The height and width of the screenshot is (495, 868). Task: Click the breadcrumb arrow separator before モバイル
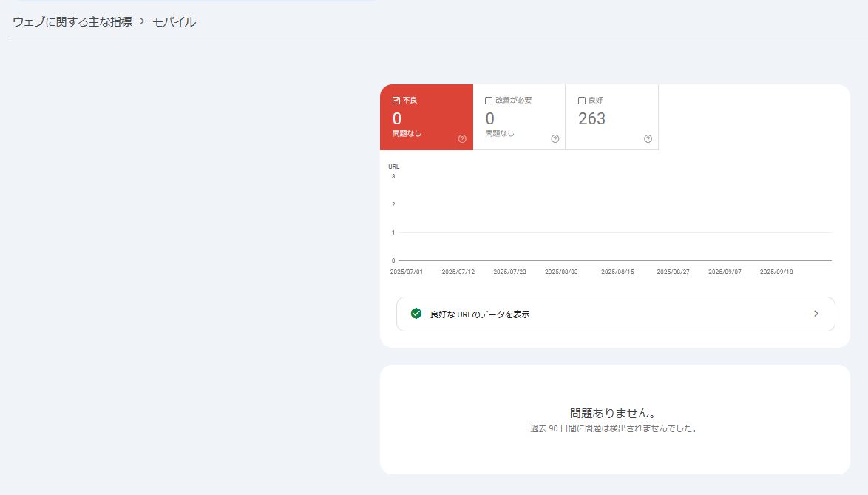pos(142,22)
